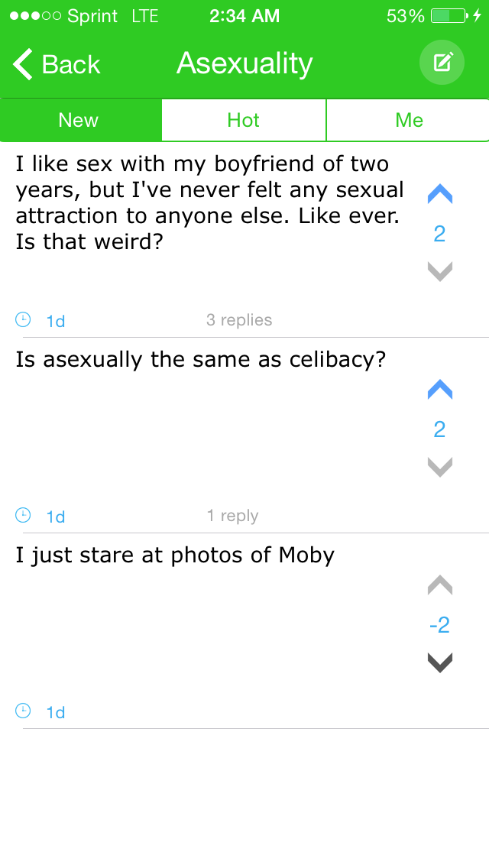Click the clock icon on the first post
489x868 pixels.
point(23,319)
